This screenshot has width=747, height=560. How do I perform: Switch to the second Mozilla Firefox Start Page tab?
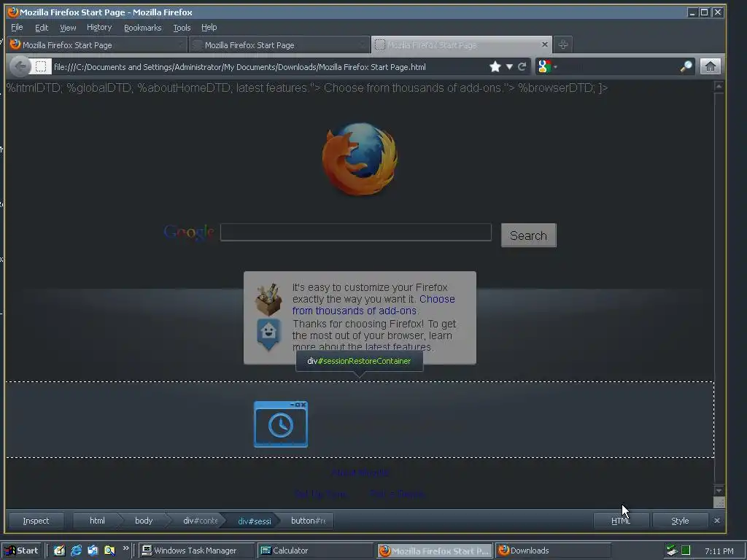pos(279,44)
